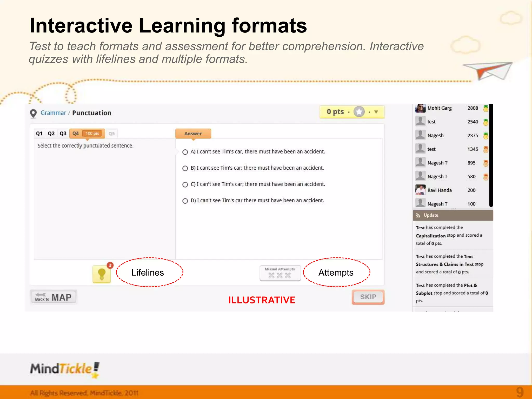Open the Q5 question tab
The image size is (532, 399).
(x=112, y=134)
